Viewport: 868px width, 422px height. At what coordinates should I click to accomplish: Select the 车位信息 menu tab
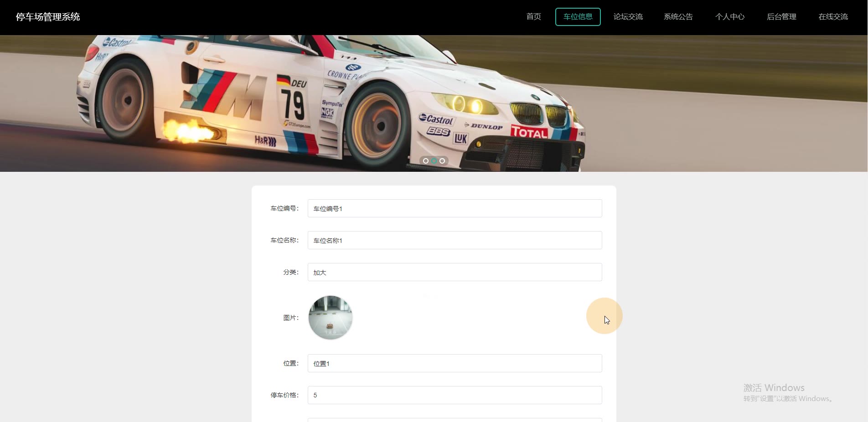point(578,17)
